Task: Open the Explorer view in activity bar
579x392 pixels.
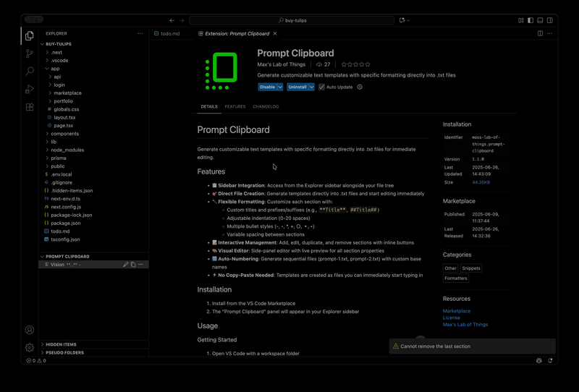Action: 30,35
